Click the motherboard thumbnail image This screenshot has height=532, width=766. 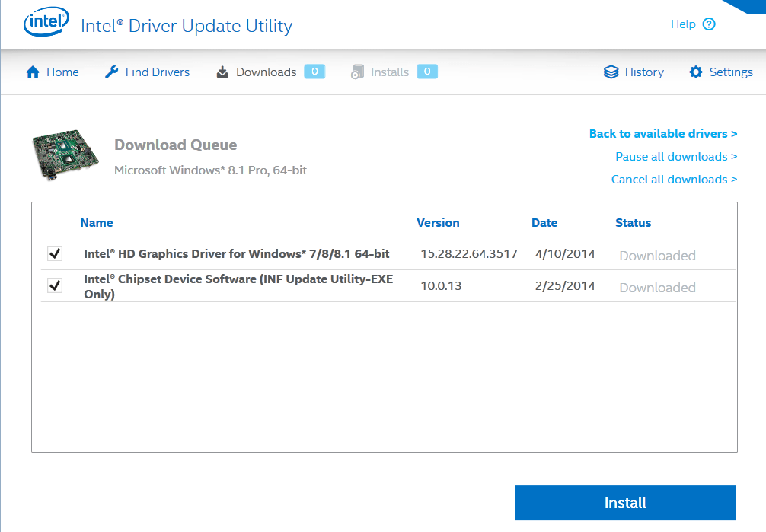coord(66,156)
